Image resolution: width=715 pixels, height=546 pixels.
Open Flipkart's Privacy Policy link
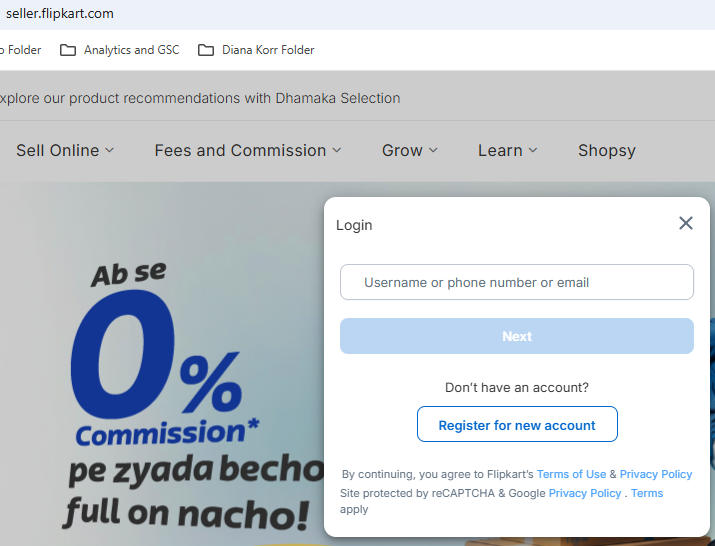[x=656, y=474]
